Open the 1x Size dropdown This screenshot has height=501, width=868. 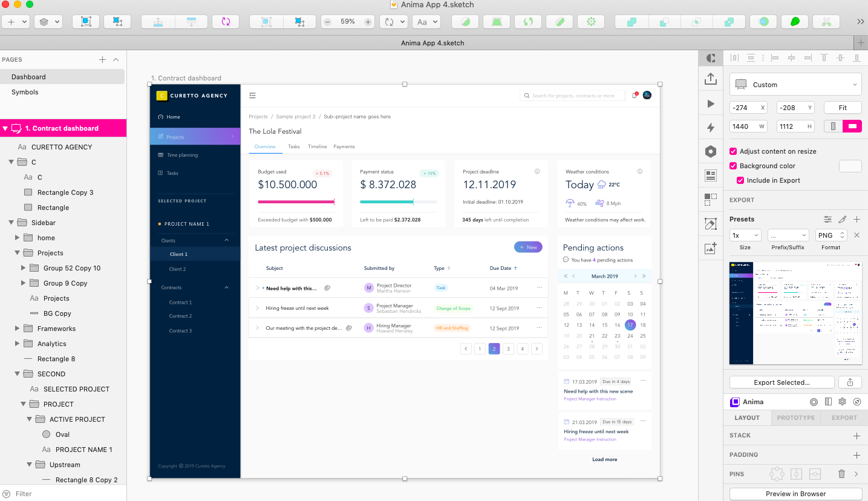(x=745, y=235)
